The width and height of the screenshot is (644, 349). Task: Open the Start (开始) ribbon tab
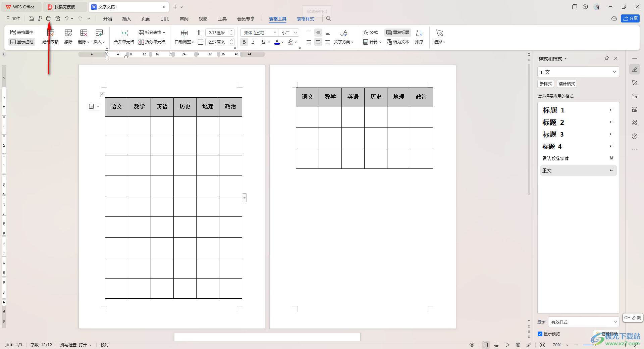(x=108, y=19)
